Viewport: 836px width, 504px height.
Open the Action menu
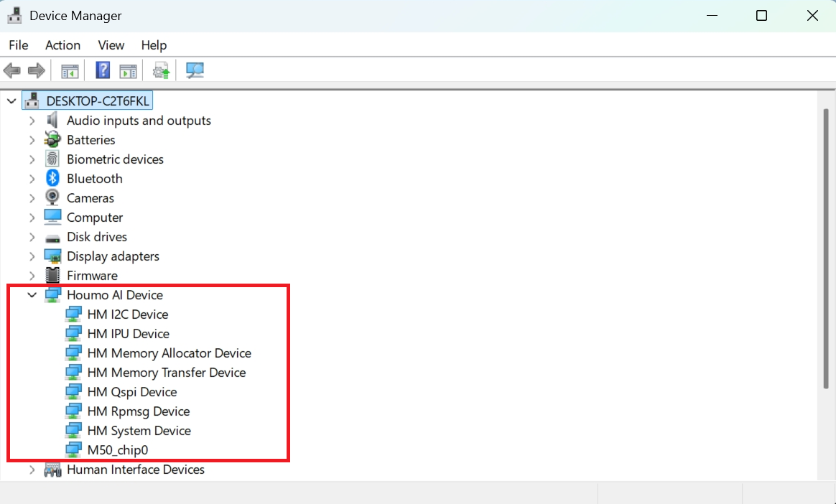tap(63, 45)
